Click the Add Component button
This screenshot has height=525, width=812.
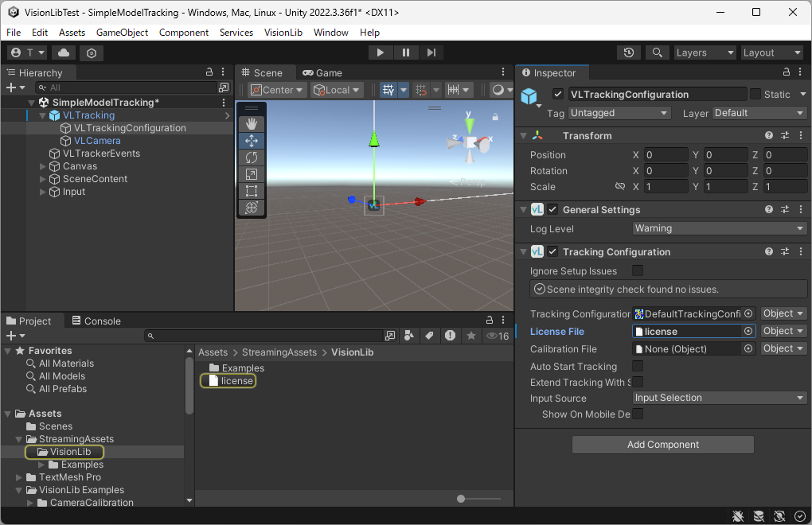point(663,445)
